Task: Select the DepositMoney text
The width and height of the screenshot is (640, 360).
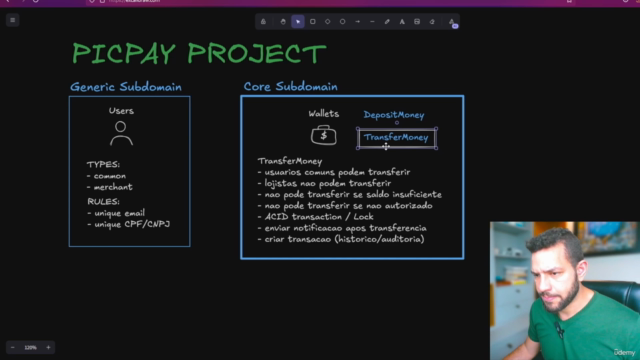Action: tap(394, 115)
